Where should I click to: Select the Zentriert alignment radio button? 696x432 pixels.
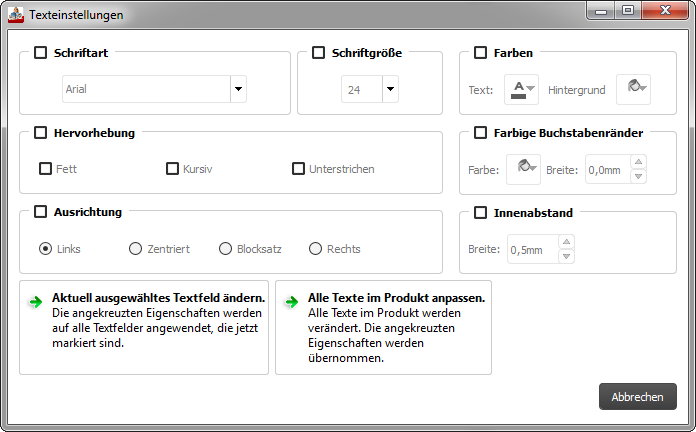click(135, 249)
